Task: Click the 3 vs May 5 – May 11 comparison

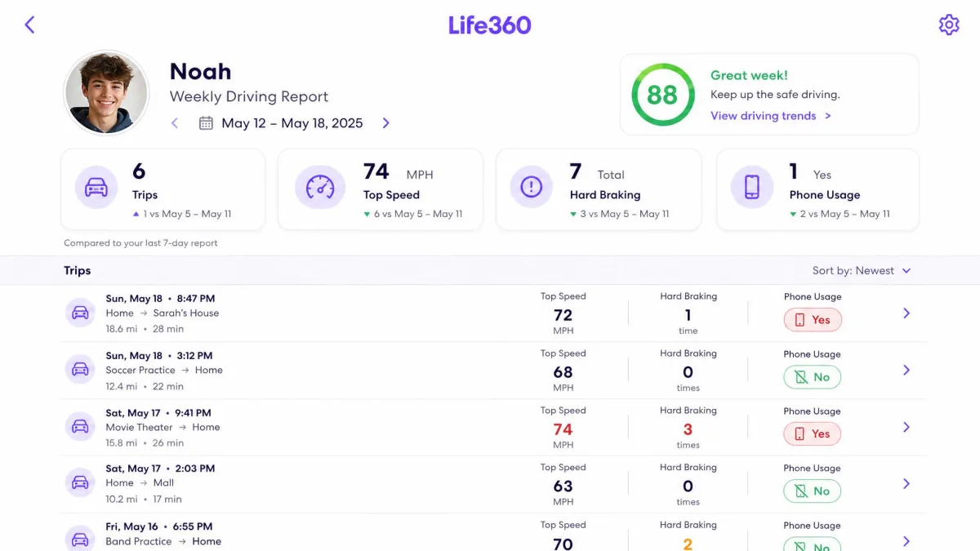Action: coord(620,214)
